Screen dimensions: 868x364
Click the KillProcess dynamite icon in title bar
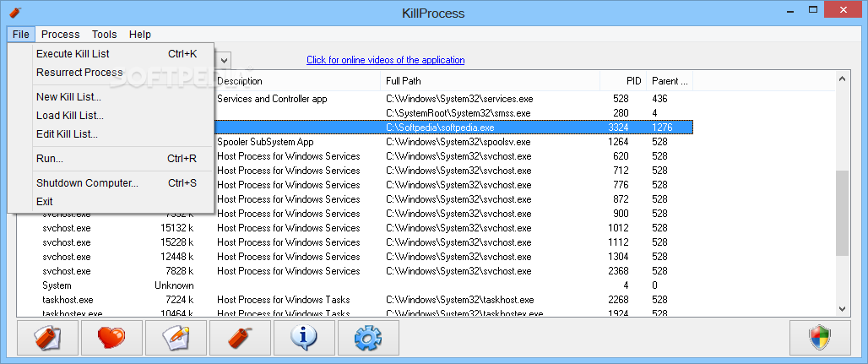(x=15, y=12)
